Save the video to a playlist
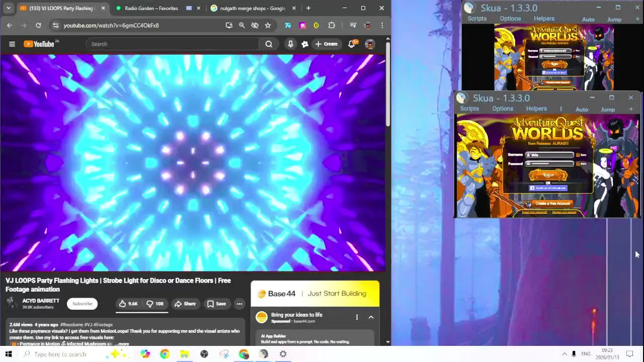Screen dimensions: 644x362 (x=216, y=304)
